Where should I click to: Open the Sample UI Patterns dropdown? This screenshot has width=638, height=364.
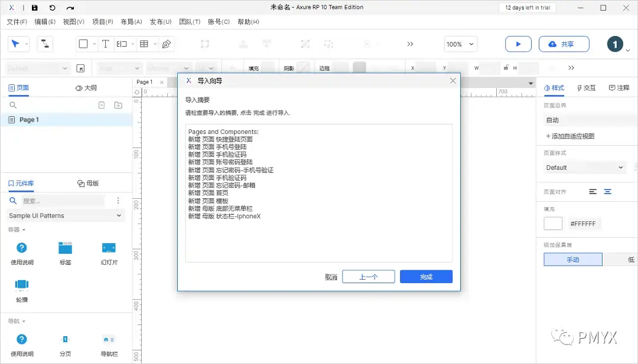click(65, 215)
